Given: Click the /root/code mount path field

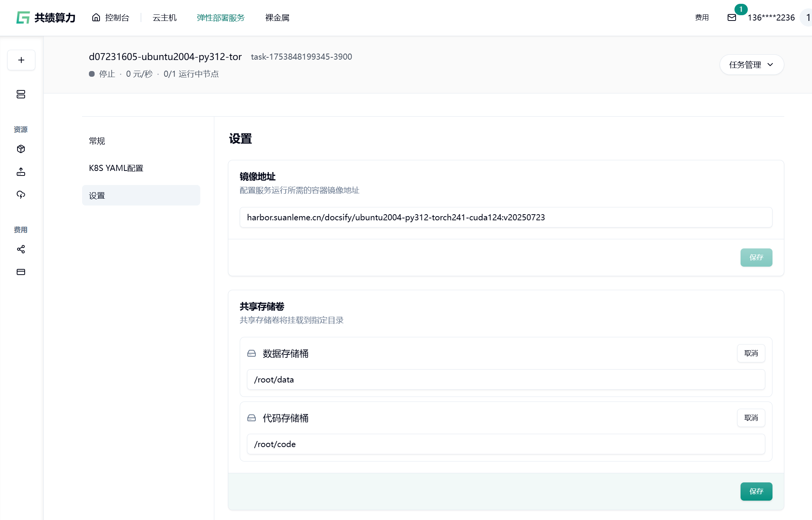Looking at the screenshot, I should 505,444.
